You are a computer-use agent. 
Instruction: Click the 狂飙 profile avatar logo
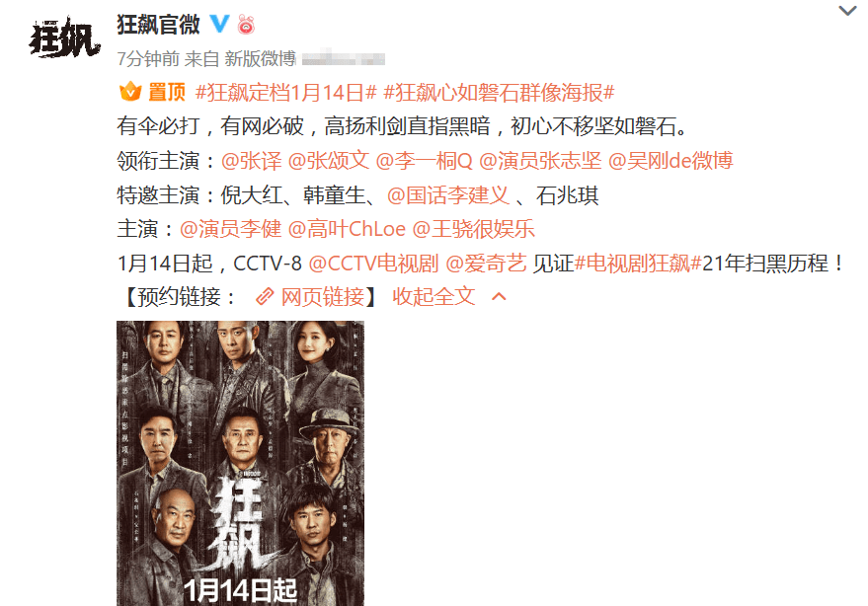pyautogui.click(x=64, y=38)
